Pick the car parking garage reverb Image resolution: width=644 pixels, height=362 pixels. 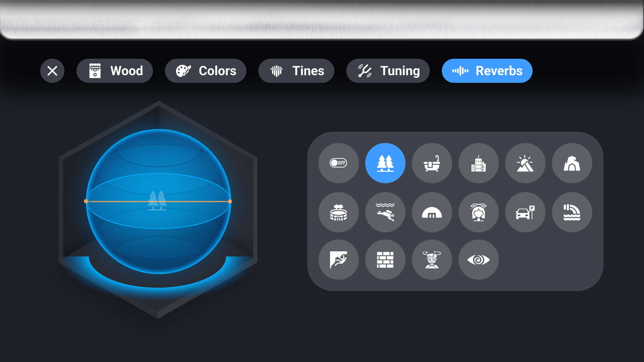click(x=525, y=212)
